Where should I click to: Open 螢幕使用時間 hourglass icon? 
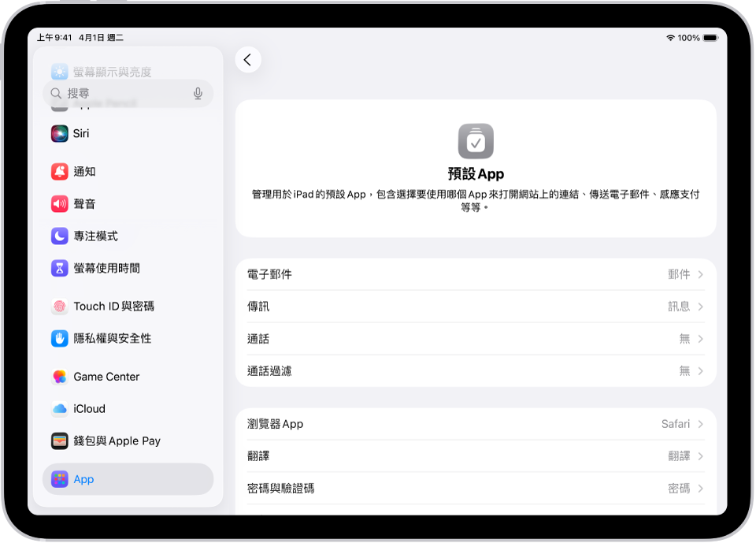tap(59, 267)
